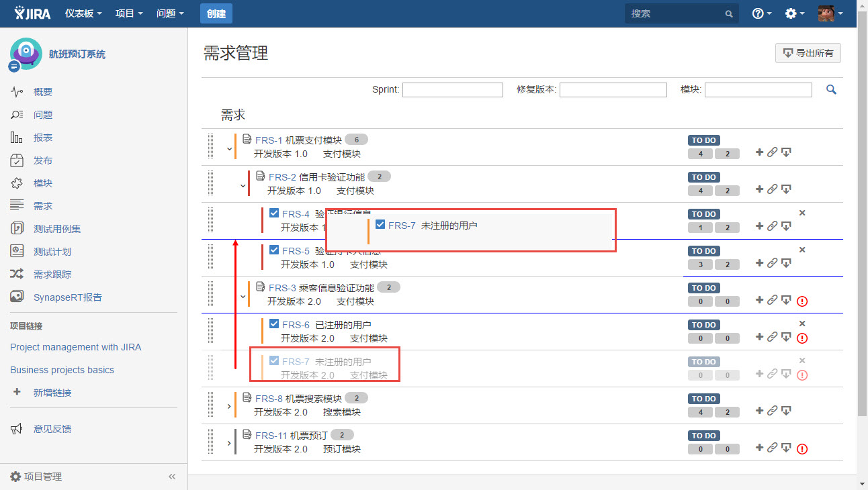Screen dimensions: 868x490
Task: Click the 模块 filter input field
Action: click(x=758, y=89)
